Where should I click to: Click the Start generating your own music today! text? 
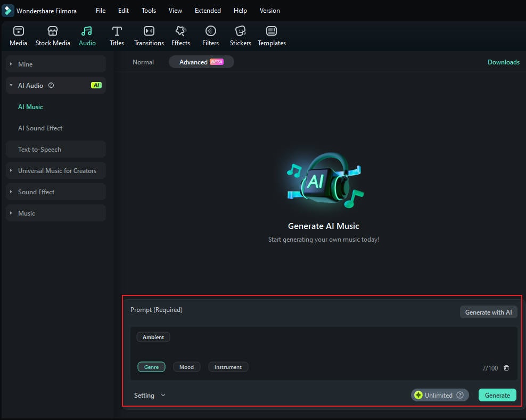[x=323, y=240]
